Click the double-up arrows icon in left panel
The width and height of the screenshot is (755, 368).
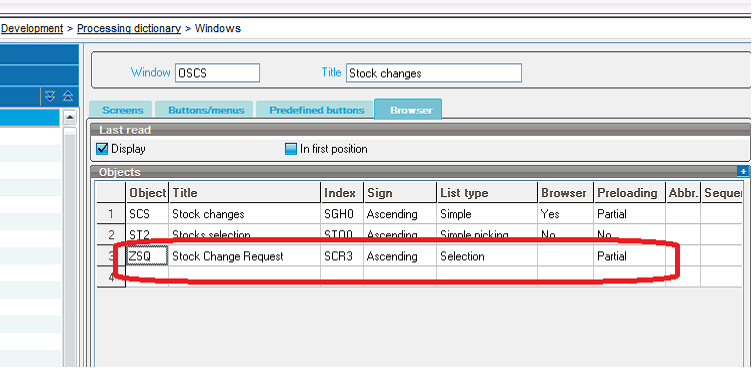pos(68,96)
